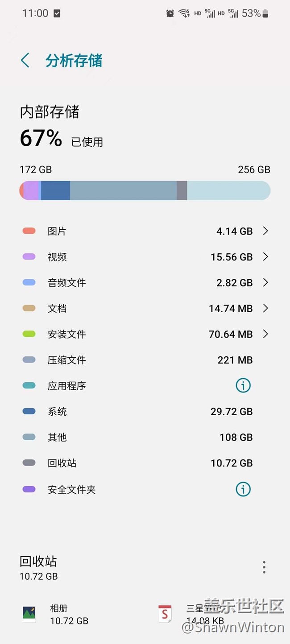The height and width of the screenshot is (644, 290).
Task: Open the three-dot menu beside 回收站
Action: click(264, 567)
